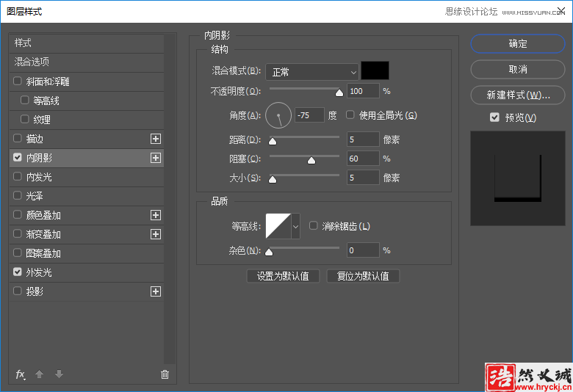Select the 光泽 effect row

87,196
